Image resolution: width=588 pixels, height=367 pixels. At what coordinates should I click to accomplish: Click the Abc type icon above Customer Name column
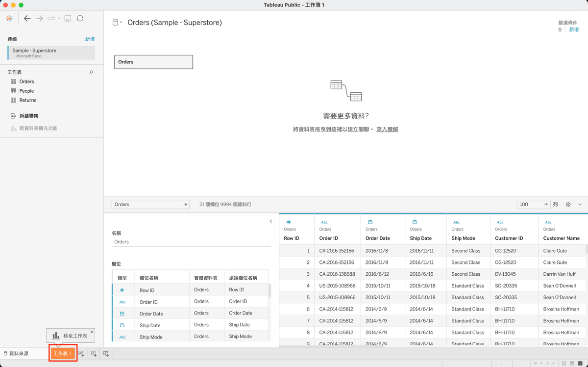coord(548,222)
